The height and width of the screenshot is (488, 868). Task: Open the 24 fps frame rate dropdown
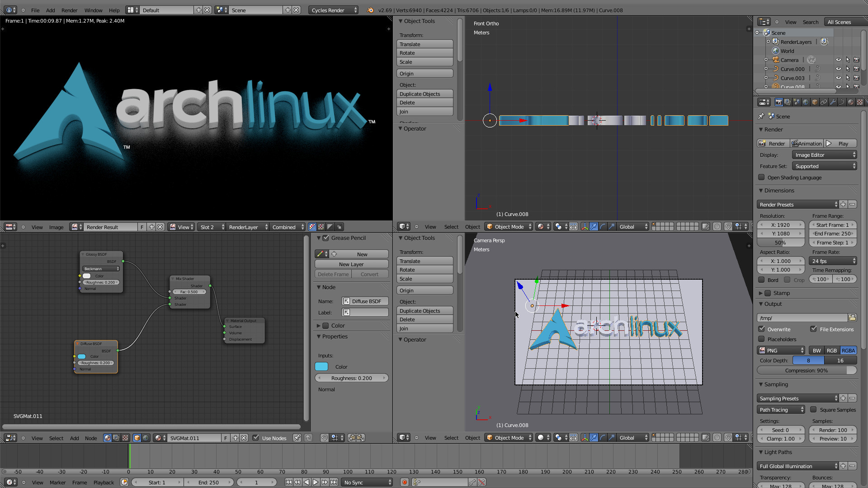[833, 261]
